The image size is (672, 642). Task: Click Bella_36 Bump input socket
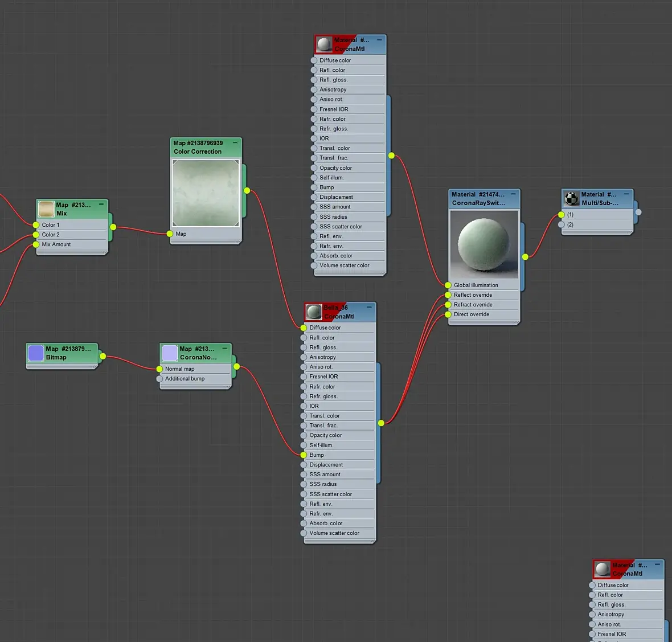(304, 455)
